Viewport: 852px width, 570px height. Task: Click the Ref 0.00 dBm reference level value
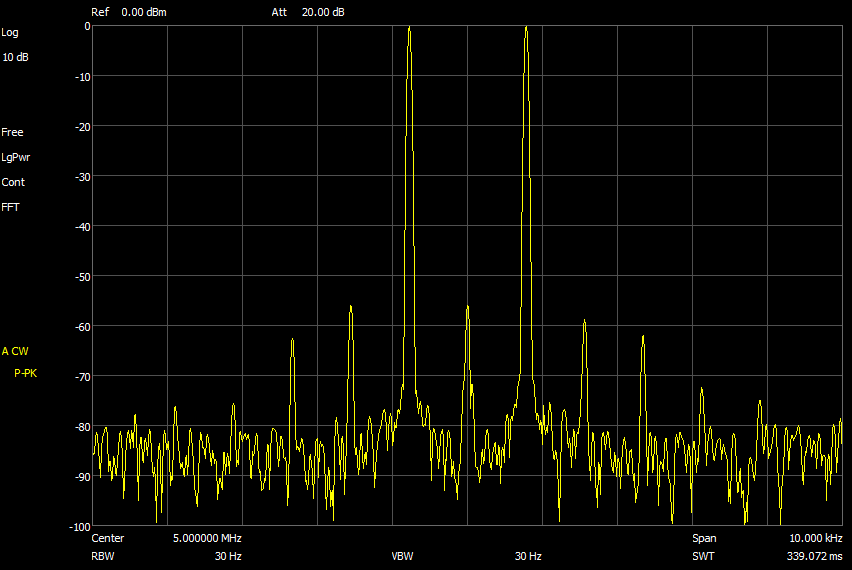pos(144,13)
